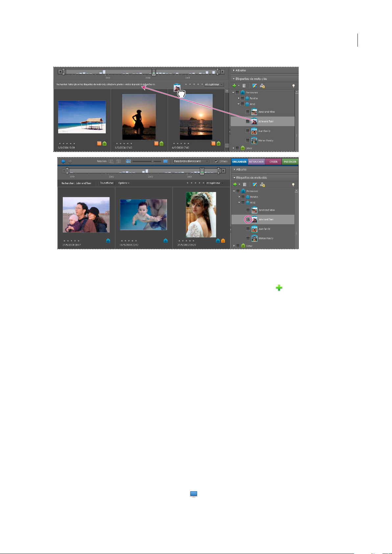
Task: Select the family with baby photo
Action: point(86,215)
